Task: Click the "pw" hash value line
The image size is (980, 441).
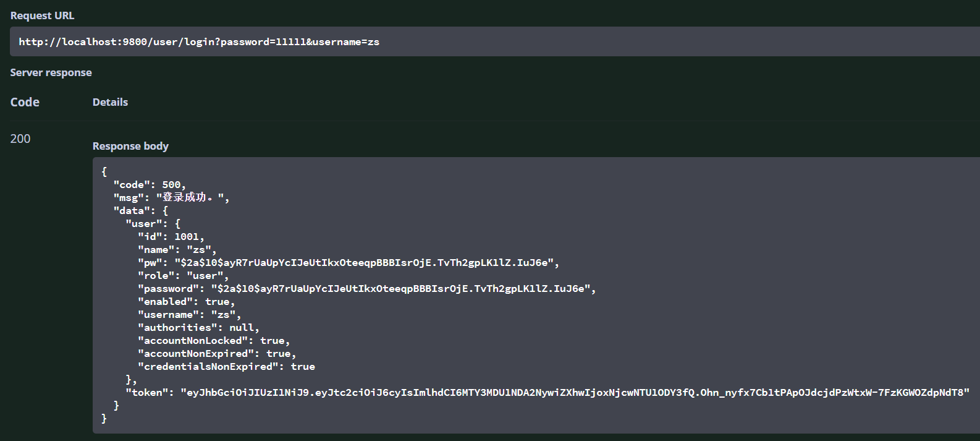Action: 348,263
